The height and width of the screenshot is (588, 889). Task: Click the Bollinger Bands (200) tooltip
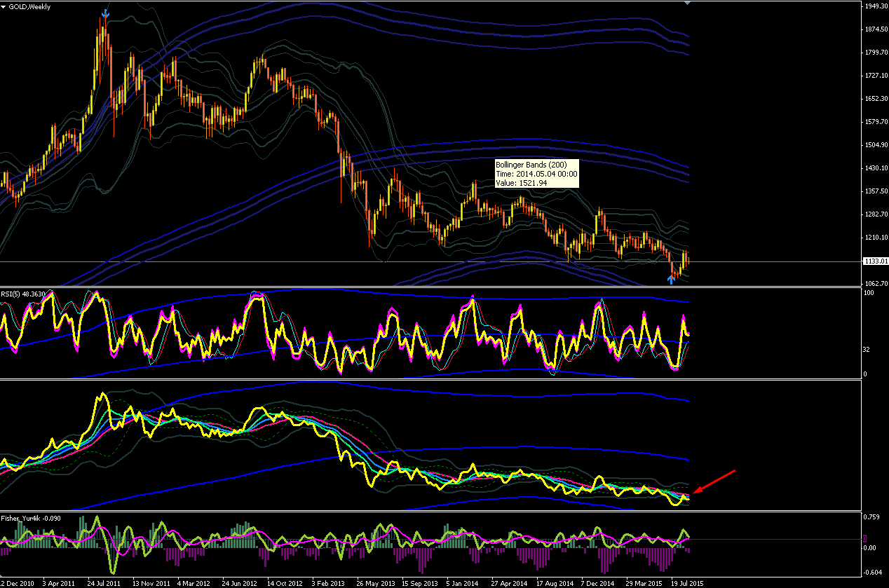537,173
